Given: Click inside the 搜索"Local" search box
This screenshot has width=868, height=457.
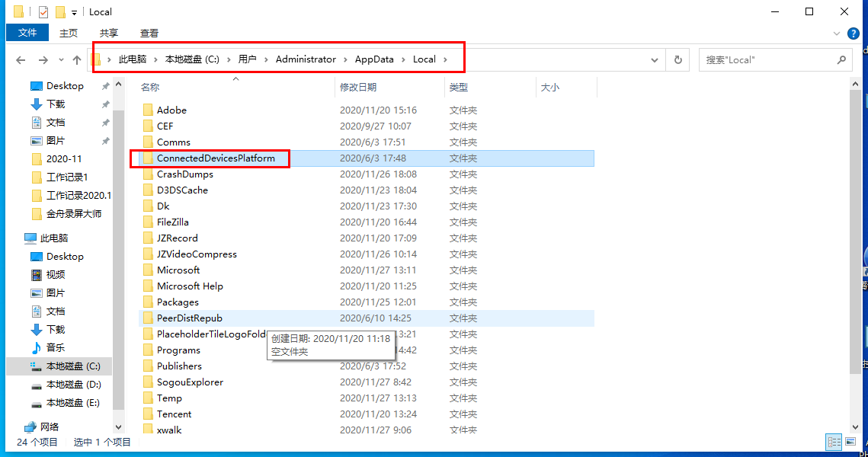Looking at the screenshot, I should (x=766, y=59).
